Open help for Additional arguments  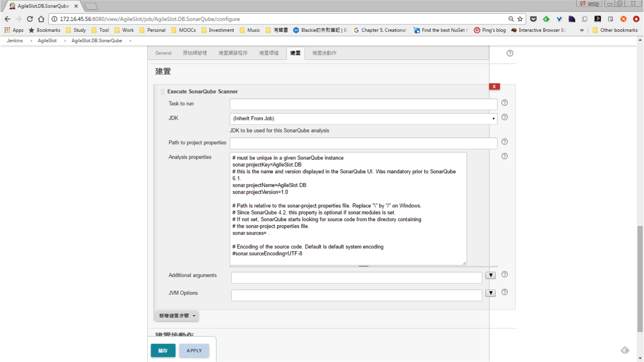tap(504, 275)
